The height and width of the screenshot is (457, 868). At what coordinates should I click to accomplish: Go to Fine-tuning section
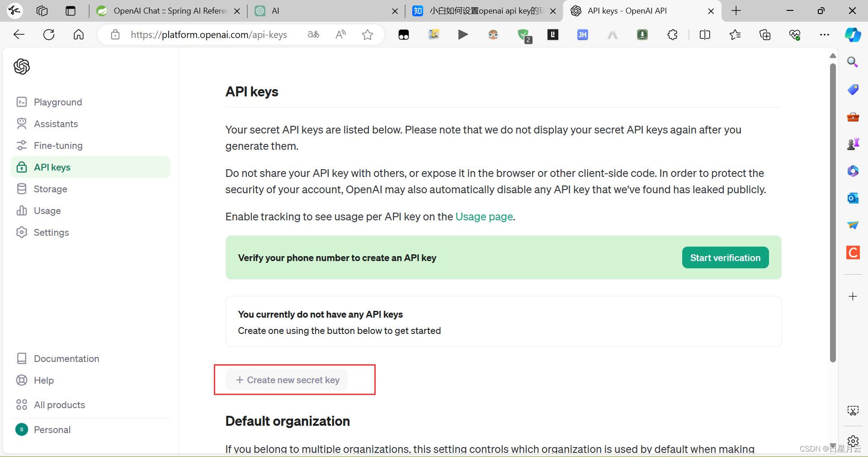coord(90,146)
